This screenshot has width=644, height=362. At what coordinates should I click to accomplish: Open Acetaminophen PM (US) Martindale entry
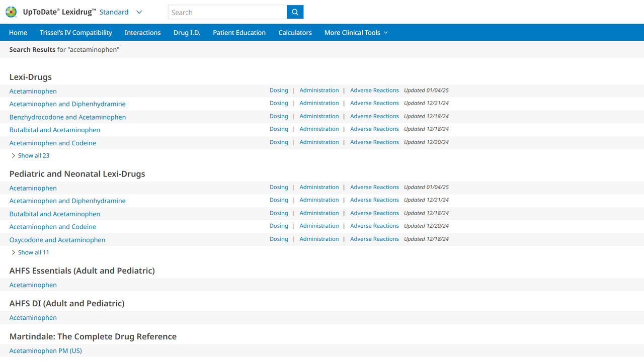tap(46, 351)
